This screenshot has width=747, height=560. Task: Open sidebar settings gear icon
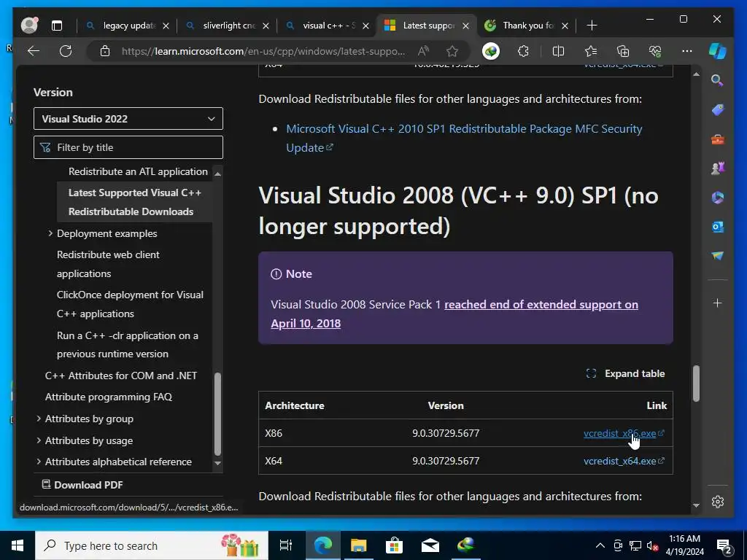(718, 502)
